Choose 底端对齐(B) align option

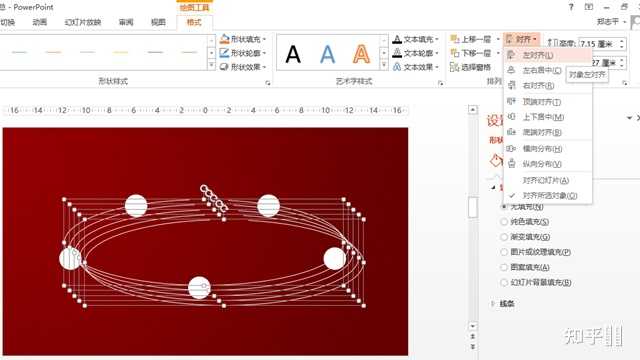click(x=548, y=132)
